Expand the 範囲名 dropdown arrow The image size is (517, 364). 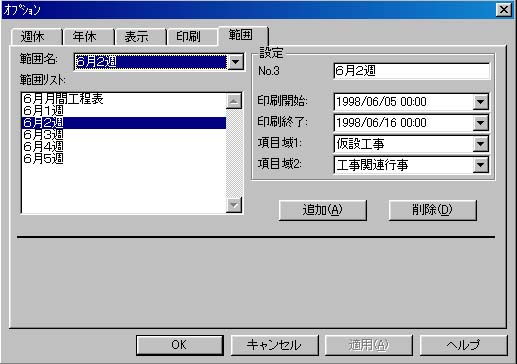(x=236, y=62)
